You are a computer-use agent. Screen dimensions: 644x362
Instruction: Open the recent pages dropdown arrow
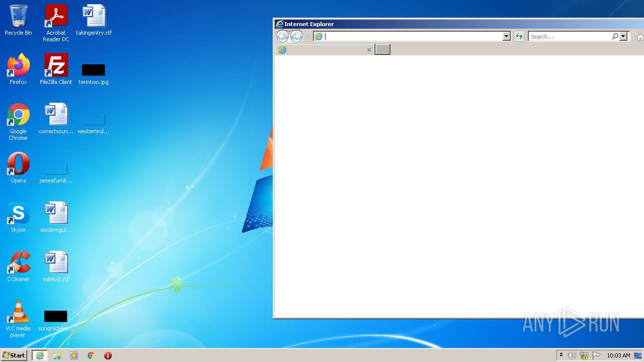(307, 37)
